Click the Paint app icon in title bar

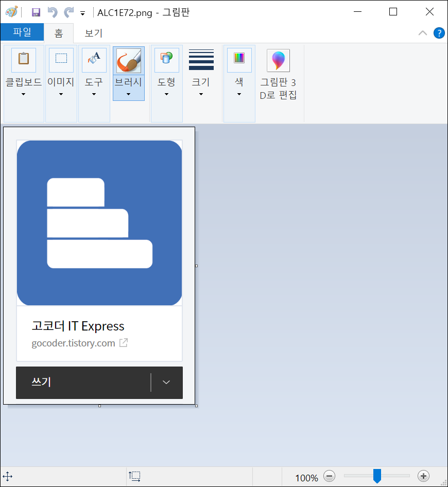pos(11,12)
